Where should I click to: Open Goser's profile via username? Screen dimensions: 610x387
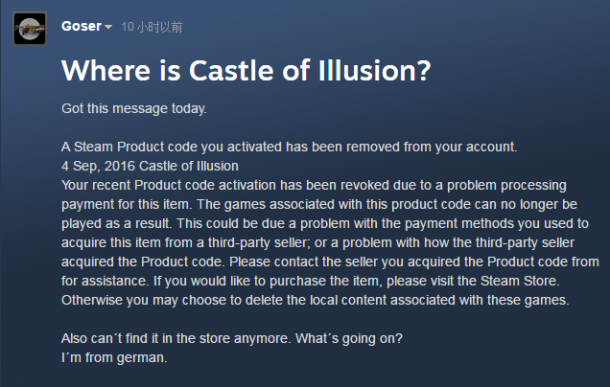click(x=81, y=26)
